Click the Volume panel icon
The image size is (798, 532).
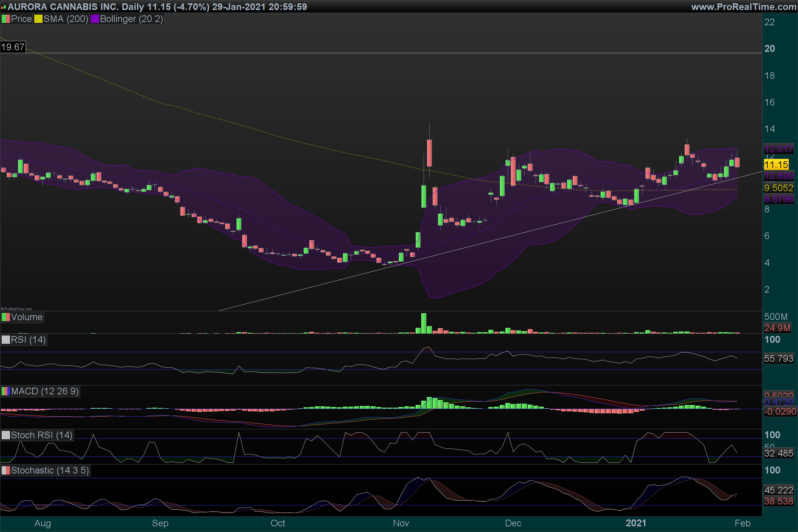click(x=6, y=317)
